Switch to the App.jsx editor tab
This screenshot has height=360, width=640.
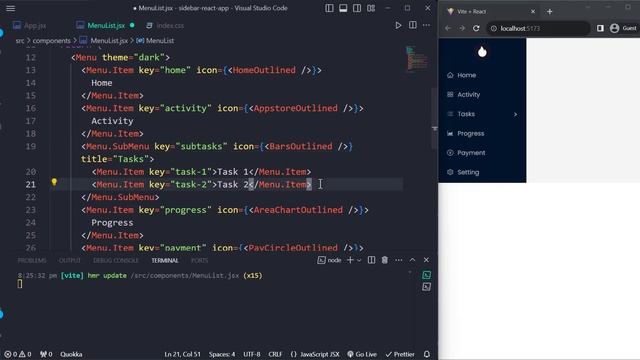[x=29, y=25]
